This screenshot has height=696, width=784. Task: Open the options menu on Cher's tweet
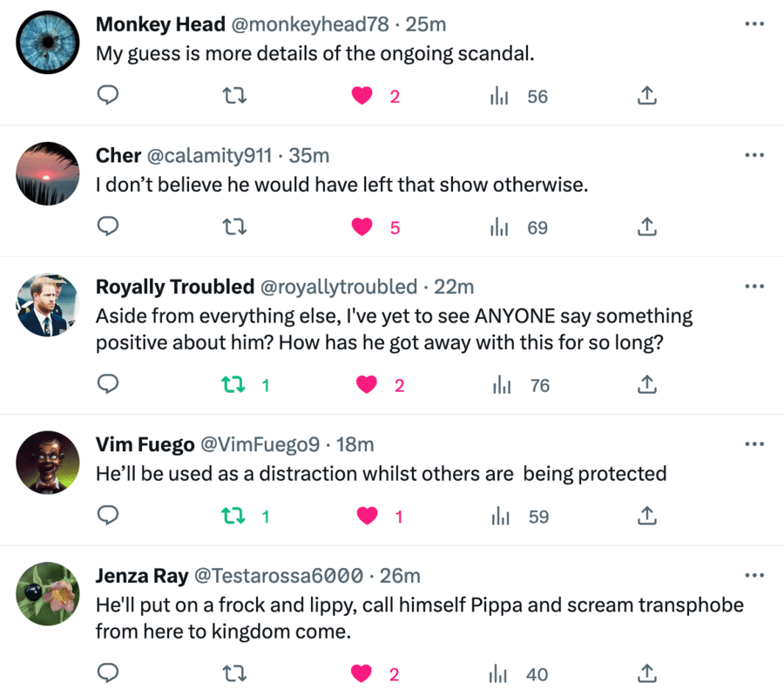click(754, 154)
